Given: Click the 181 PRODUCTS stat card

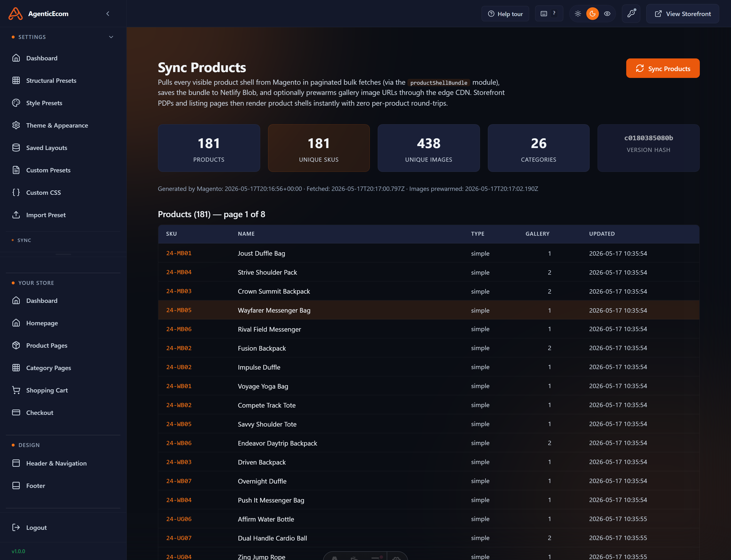Looking at the screenshot, I should pyautogui.click(x=209, y=148).
